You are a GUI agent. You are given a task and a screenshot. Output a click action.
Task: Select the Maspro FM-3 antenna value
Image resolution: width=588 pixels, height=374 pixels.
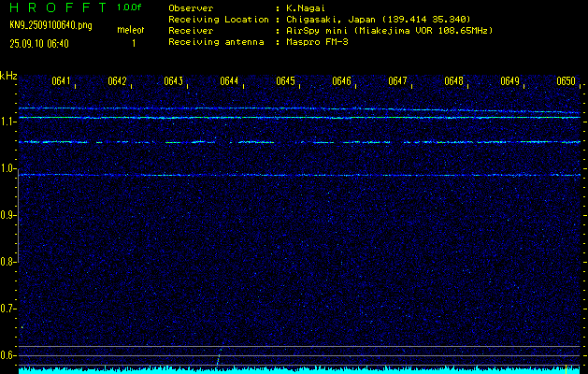pos(317,42)
